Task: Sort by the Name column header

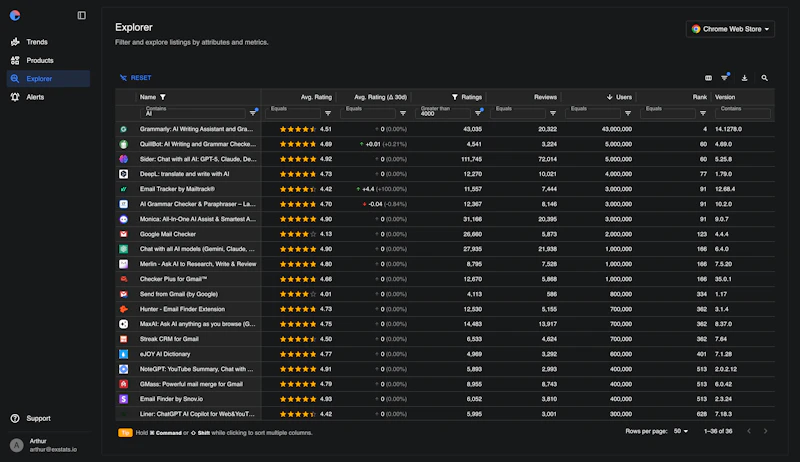Action: click(148, 97)
